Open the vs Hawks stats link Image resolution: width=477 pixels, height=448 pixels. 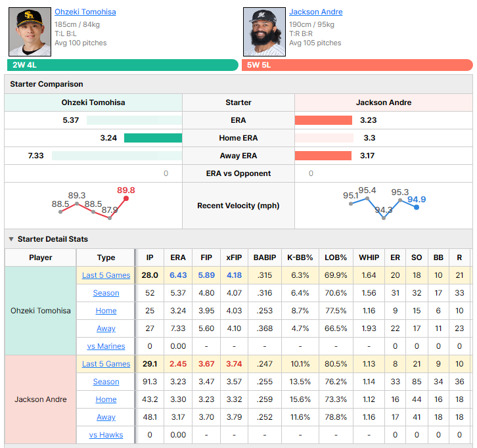(106, 435)
